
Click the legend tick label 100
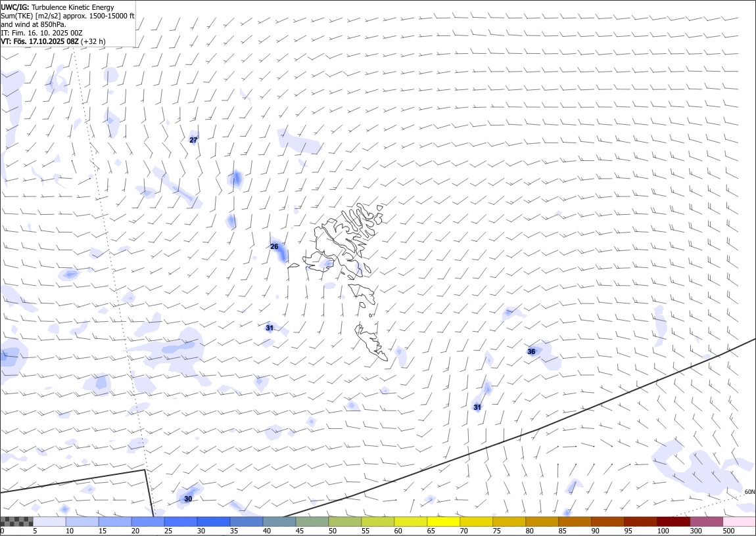[x=663, y=531]
